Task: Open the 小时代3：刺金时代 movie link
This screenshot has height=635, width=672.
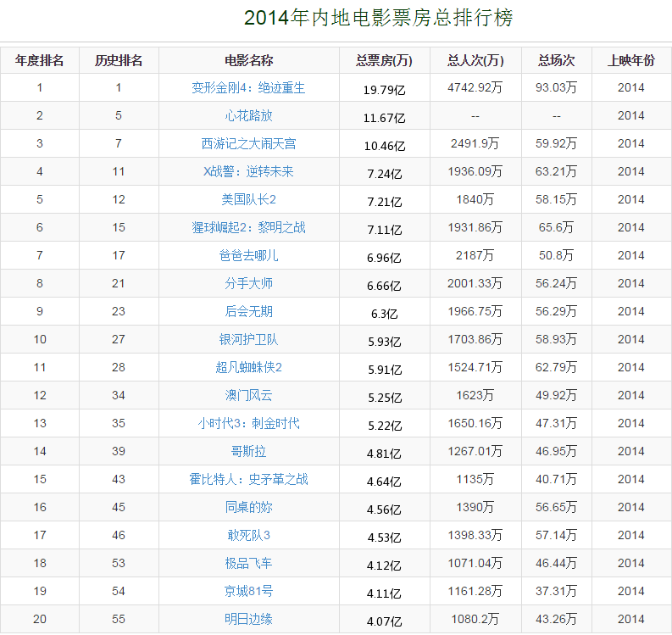Action: click(248, 423)
